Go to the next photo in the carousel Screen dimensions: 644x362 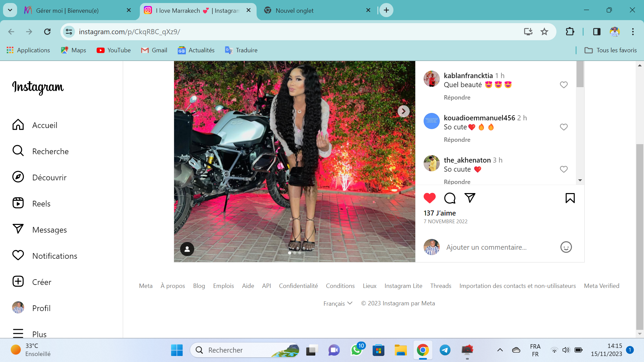click(x=404, y=111)
